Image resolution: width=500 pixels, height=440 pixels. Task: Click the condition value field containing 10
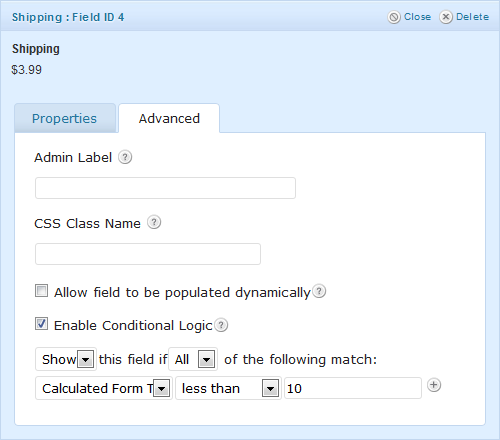click(x=353, y=388)
